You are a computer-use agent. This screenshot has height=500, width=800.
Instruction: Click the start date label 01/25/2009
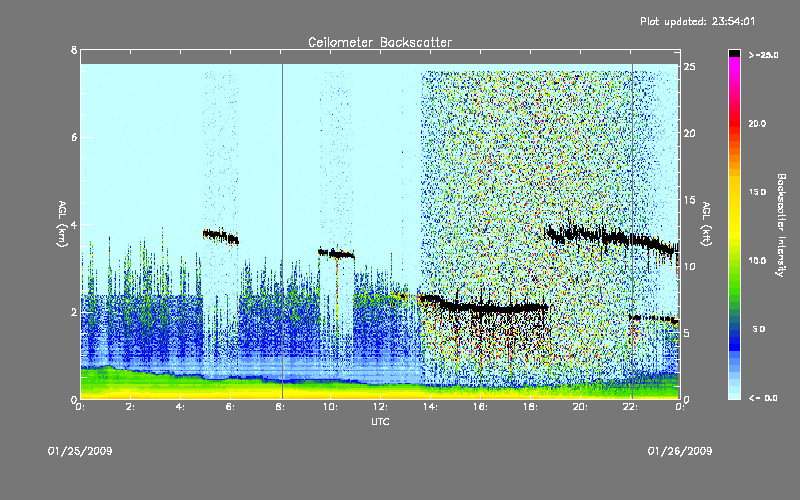pos(80,451)
